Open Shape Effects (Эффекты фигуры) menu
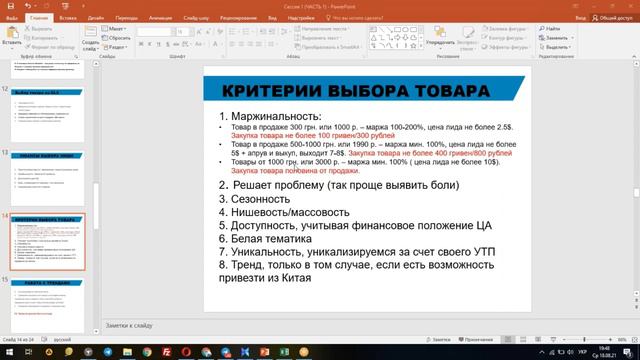The width and height of the screenshot is (640, 360). point(505,47)
